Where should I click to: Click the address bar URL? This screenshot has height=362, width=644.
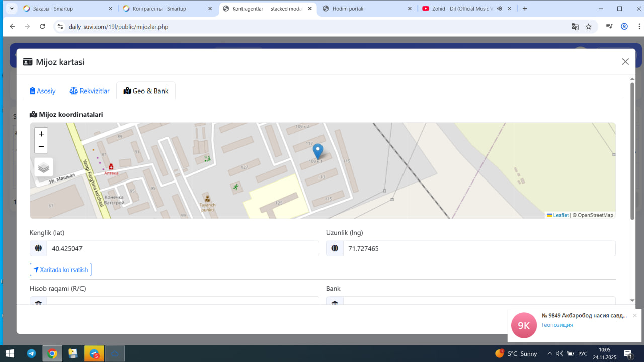pos(118,27)
